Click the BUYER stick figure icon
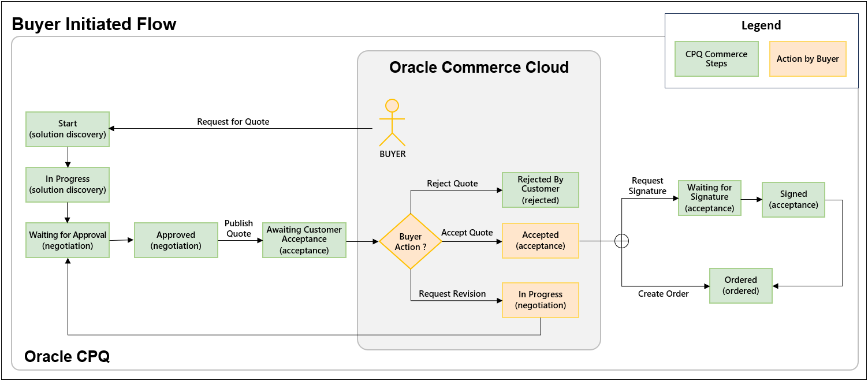The width and height of the screenshot is (868, 381). pos(392,123)
